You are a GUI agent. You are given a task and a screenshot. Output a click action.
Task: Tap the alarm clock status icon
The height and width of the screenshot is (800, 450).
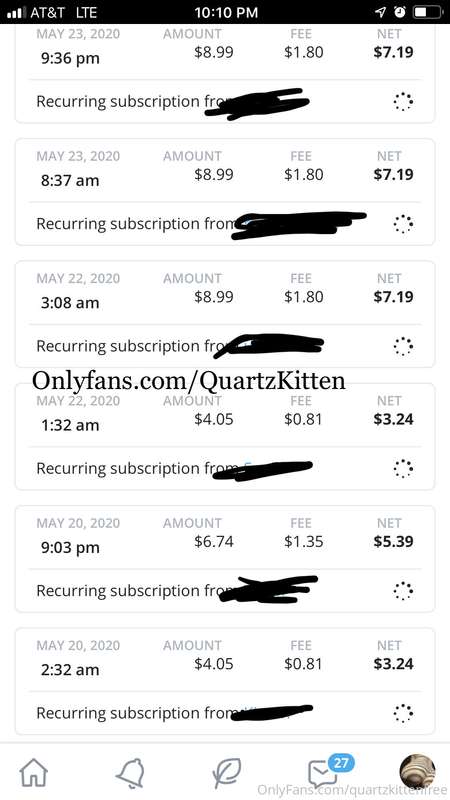[x=400, y=12]
